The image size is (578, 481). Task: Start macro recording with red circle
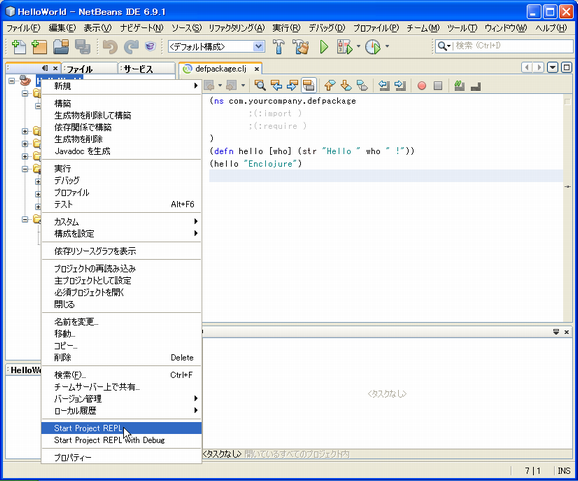tap(422, 86)
